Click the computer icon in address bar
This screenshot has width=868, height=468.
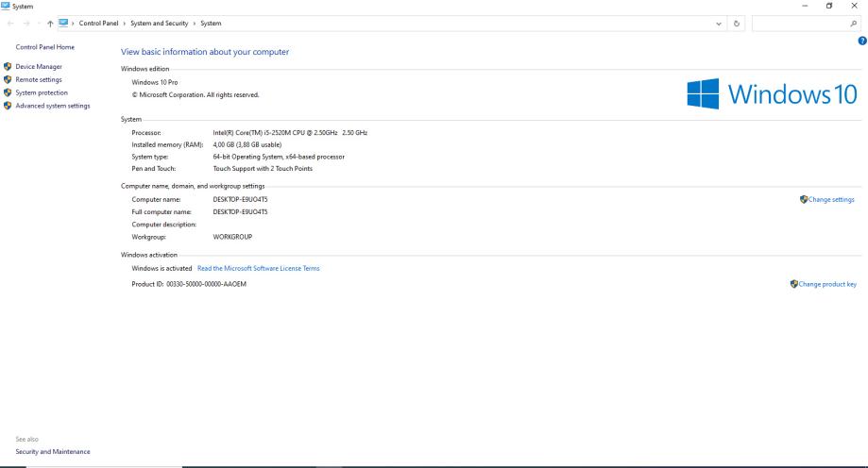[x=63, y=23]
